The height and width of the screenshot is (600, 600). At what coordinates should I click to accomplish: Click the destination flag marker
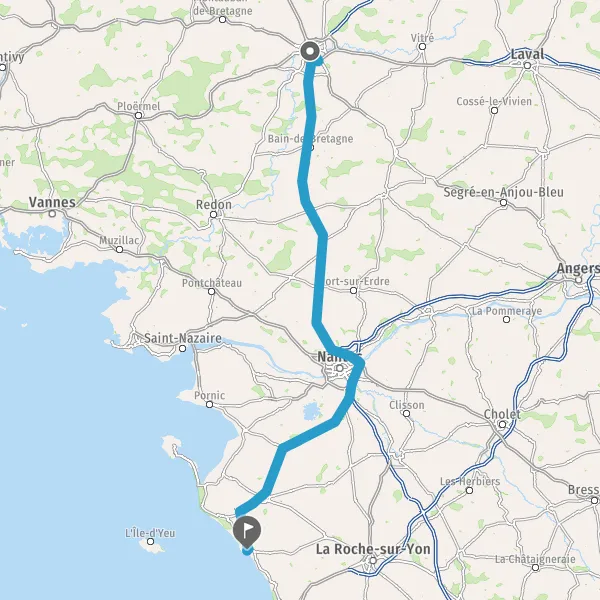point(247,532)
